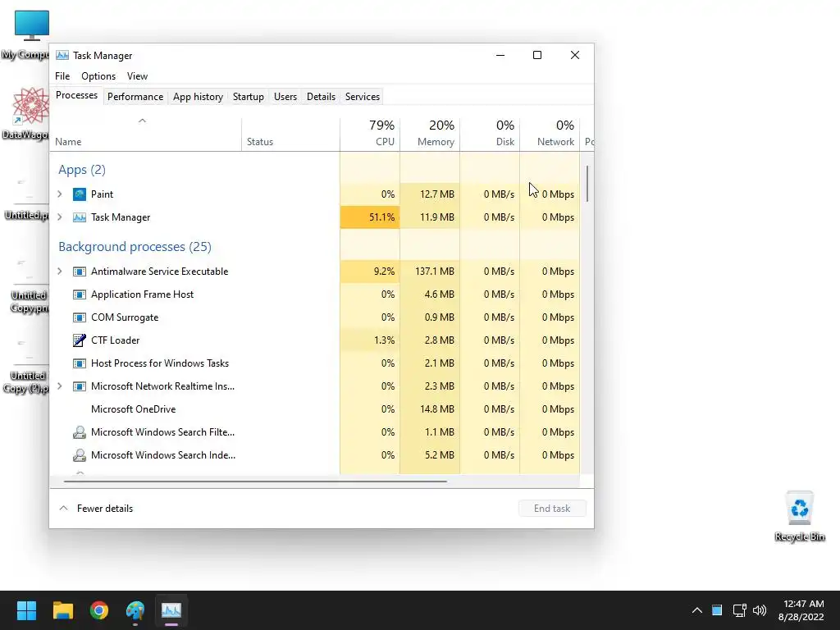This screenshot has height=630, width=840.
Task: Select the Untitled Copy (2) desktop file
Action: click(x=25, y=364)
